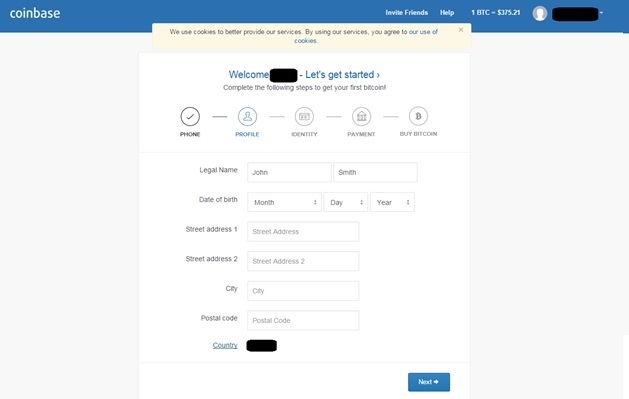Click the Phone step checkmark icon

[190, 117]
